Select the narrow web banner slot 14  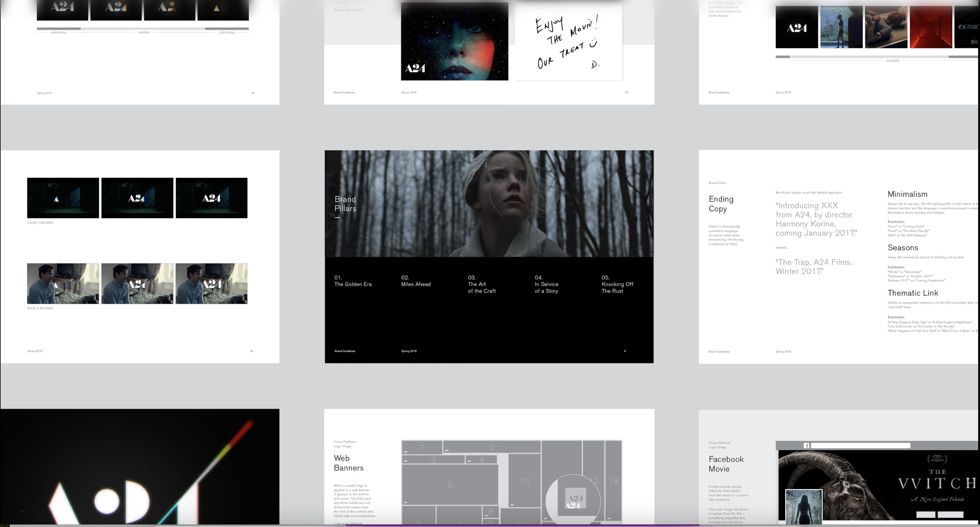pos(613,481)
